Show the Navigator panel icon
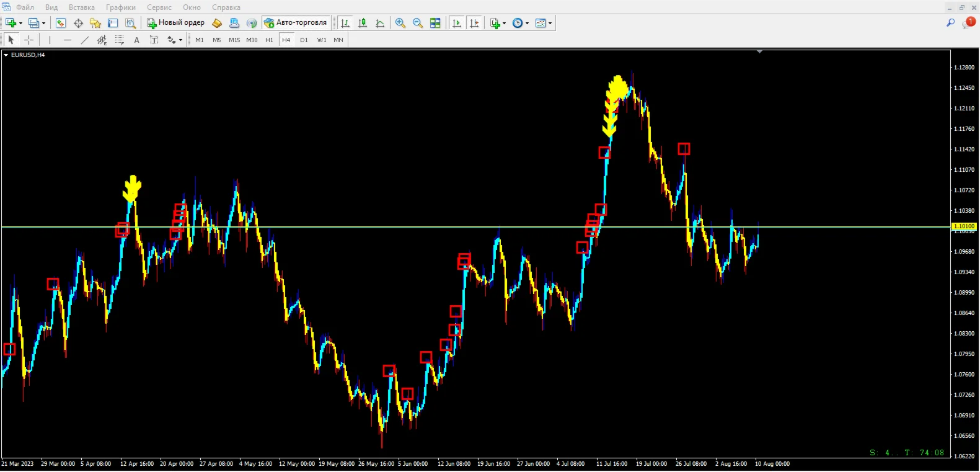Viewport: 980px width, 472px height. 95,23
